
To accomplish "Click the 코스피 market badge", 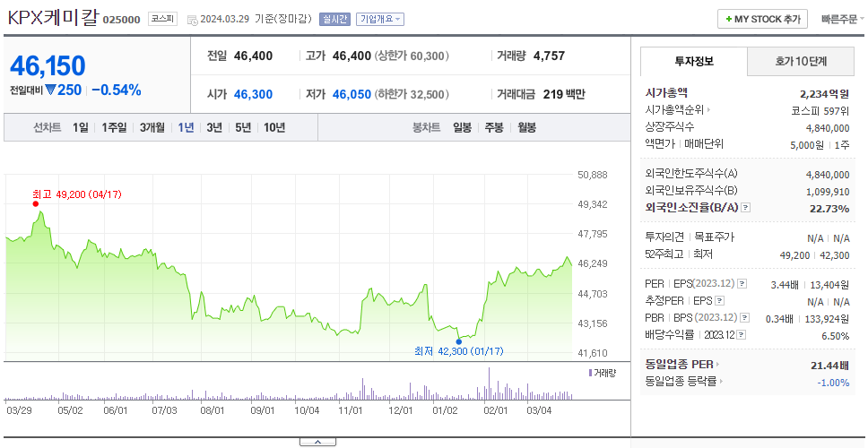I will 163,20.
